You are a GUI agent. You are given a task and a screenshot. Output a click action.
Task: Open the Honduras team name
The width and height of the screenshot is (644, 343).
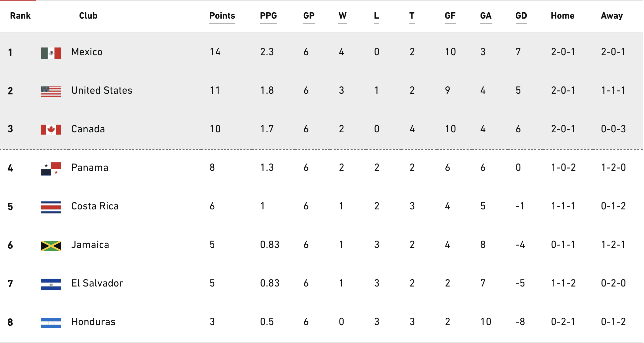[93, 322]
